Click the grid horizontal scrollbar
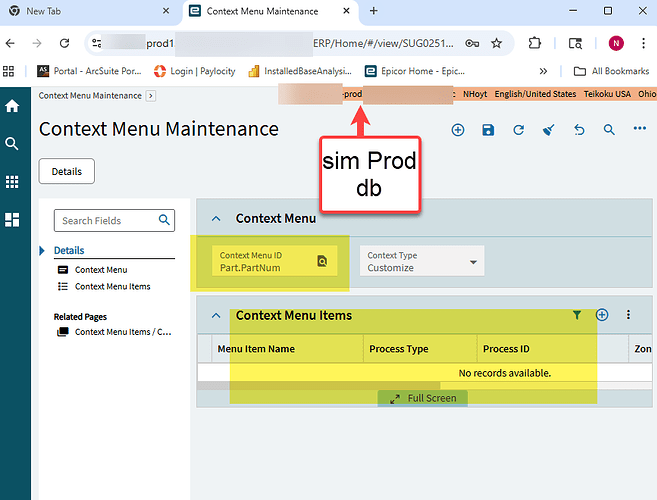This screenshot has width=657, height=500. point(318,386)
